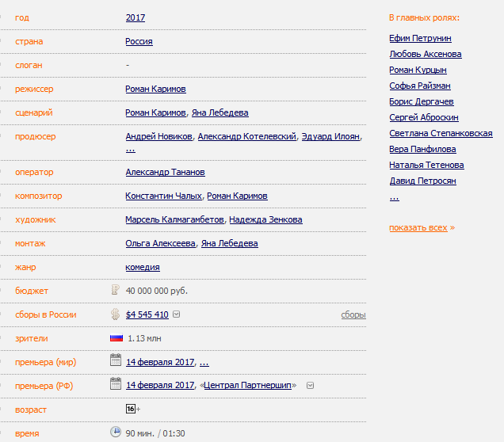Click the clock icon in время row
Image resolution: width=504 pixels, height=442 pixels.
(x=115, y=432)
